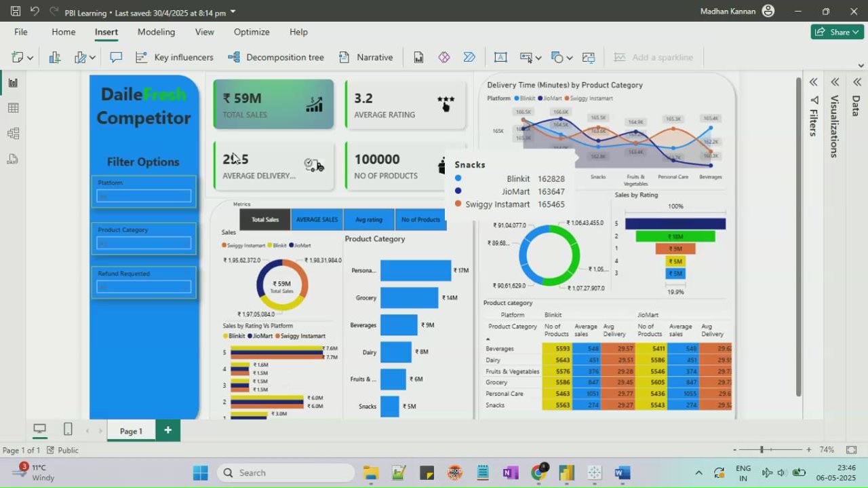868x488 pixels.
Task: Expand the Buttons dropdown arrow
Action: 538,58
